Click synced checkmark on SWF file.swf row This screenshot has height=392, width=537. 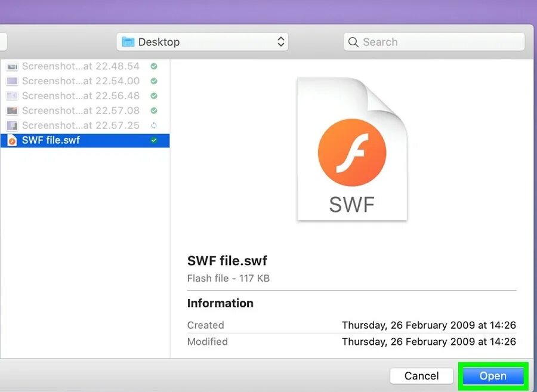pyautogui.click(x=154, y=140)
